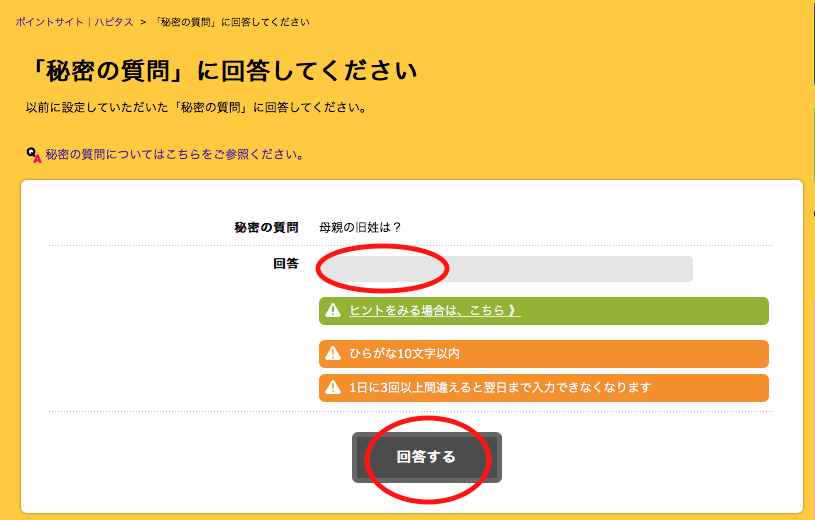Click the warning icon beside 1日に3回以上間違える notice
815x520 pixels.
point(333,387)
